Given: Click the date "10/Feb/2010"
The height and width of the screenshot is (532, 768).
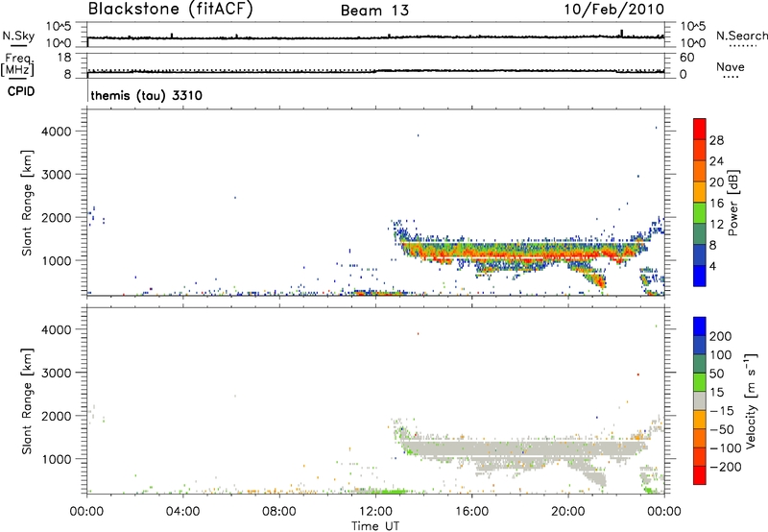Looking at the screenshot, I should pos(614,10).
